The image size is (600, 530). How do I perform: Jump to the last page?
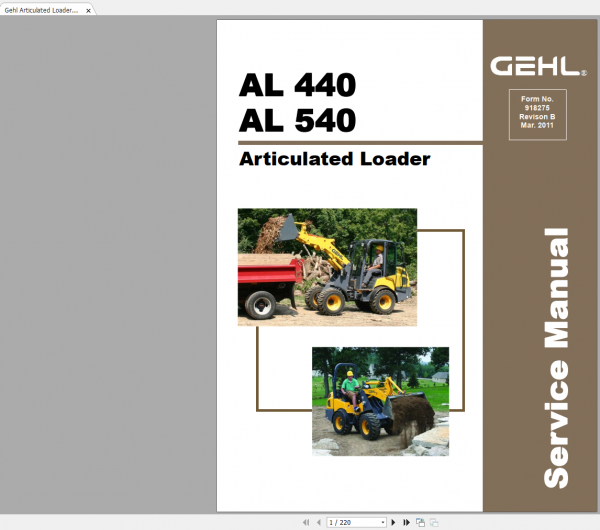click(x=406, y=522)
